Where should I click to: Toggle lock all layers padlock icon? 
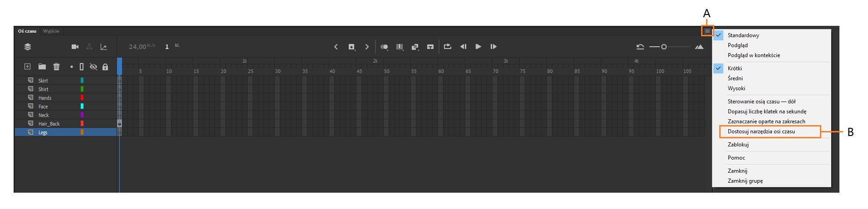[105, 67]
